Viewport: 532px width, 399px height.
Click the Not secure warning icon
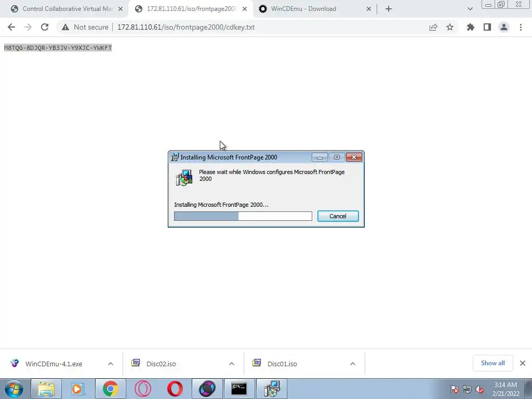(65, 27)
